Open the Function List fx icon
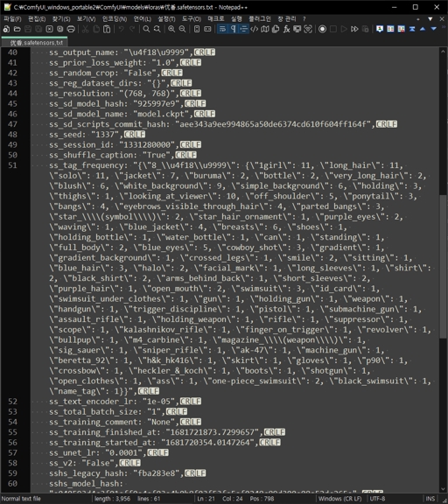This screenshot has height=504, width=448. tap(286, 29)
